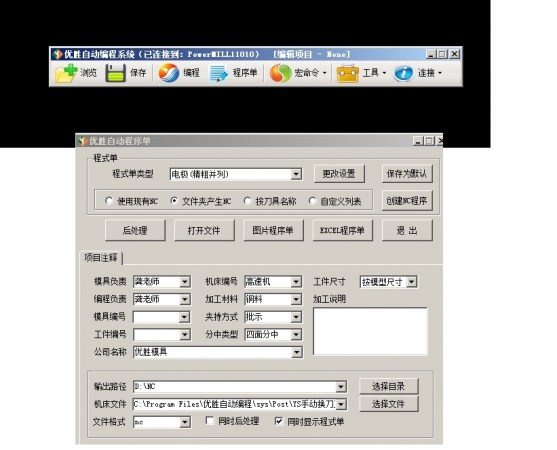Expand the 工件尺寸 dropdown
Screen dimensions: 557x450
pos(411,282)
